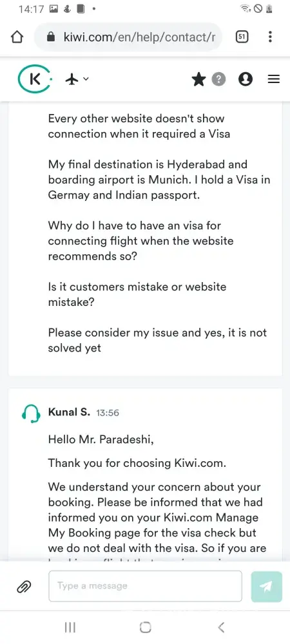Screen dimensions: 290x644
Task: Tap the star favorites icon
Action: point(198,79)
